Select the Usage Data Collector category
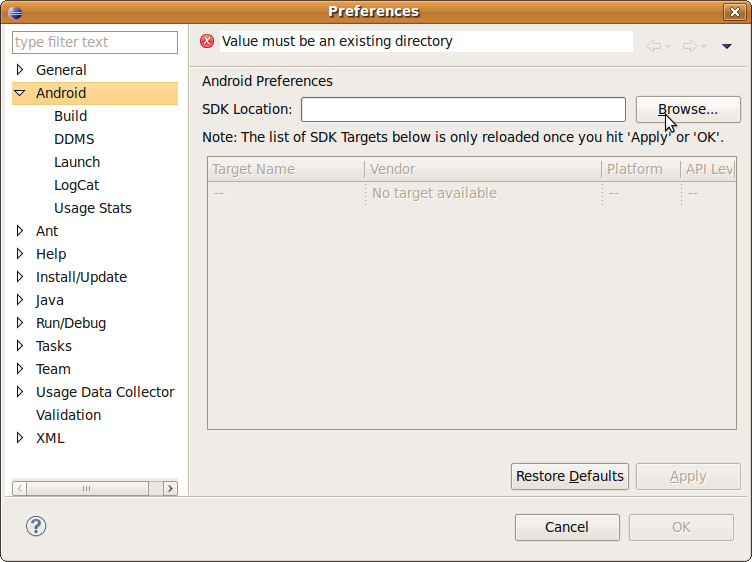 pyautogui.click(x=105, y=392)
